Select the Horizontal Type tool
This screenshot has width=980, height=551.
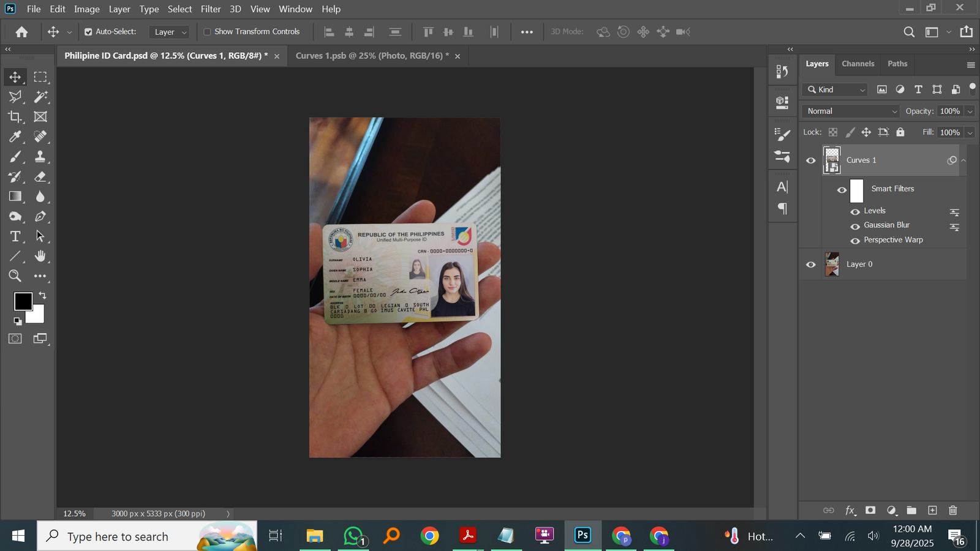(x=15, y=236)
